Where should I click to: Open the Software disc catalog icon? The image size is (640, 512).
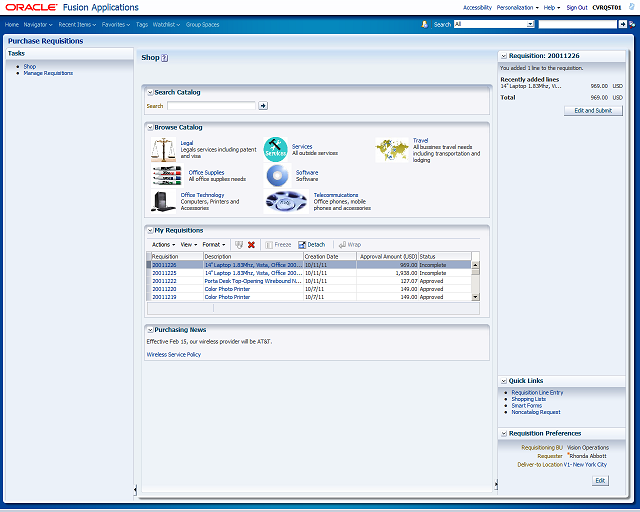pos(277,176)
